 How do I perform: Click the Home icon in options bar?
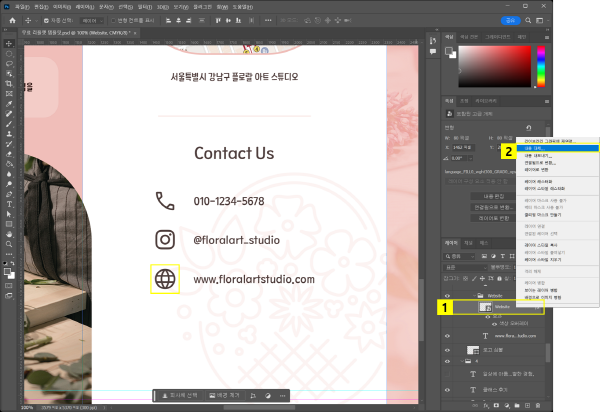click(12, 20)
